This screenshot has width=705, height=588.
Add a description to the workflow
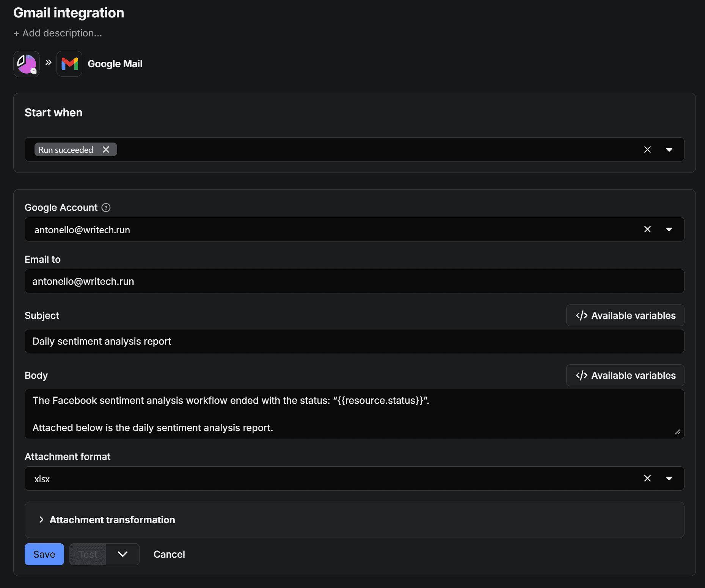pyautogui.click(x=58, y=33)
